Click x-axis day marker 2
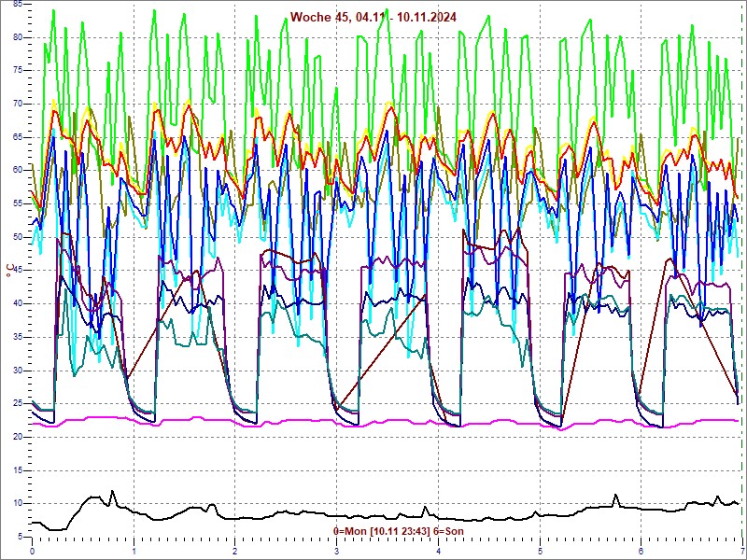Screen dimensions: 747x560 pyautogui.click(x=235, y=552)
